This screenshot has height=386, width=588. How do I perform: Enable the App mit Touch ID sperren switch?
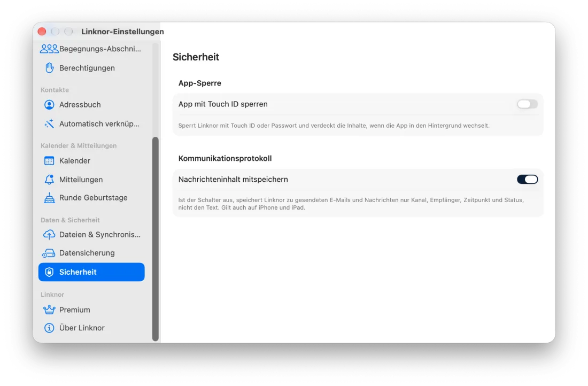527,104
